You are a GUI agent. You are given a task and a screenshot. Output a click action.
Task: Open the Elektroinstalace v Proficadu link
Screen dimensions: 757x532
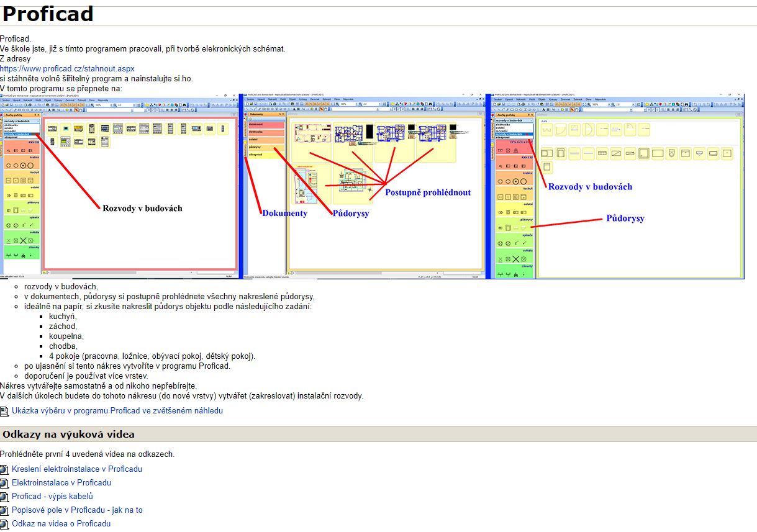click(61, 482)
